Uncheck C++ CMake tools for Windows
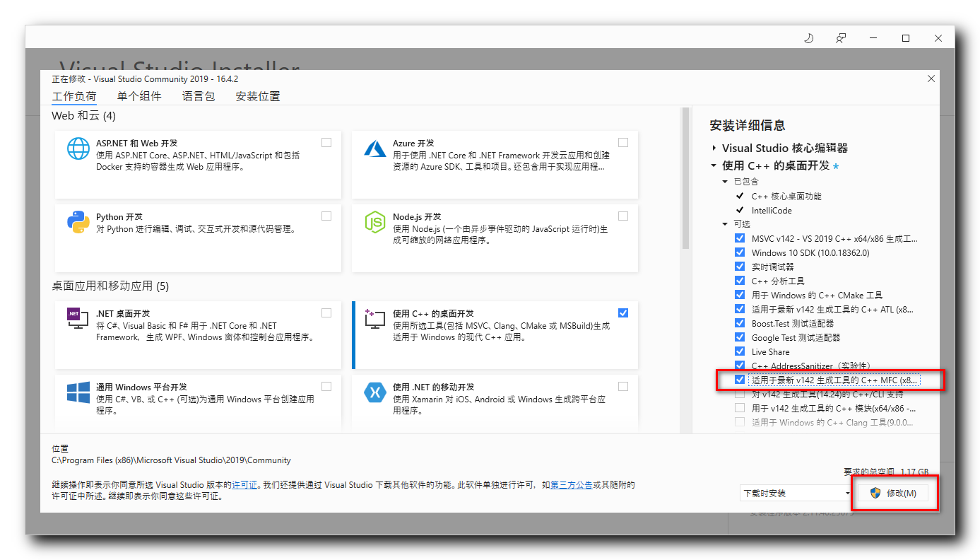Image resolution: width=980 pixels, height=560 pixels. pyautogui.click(x=740, y=295)
